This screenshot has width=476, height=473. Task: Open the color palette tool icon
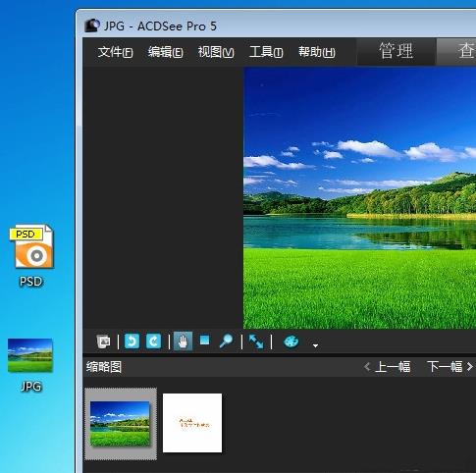click(291, 342)
